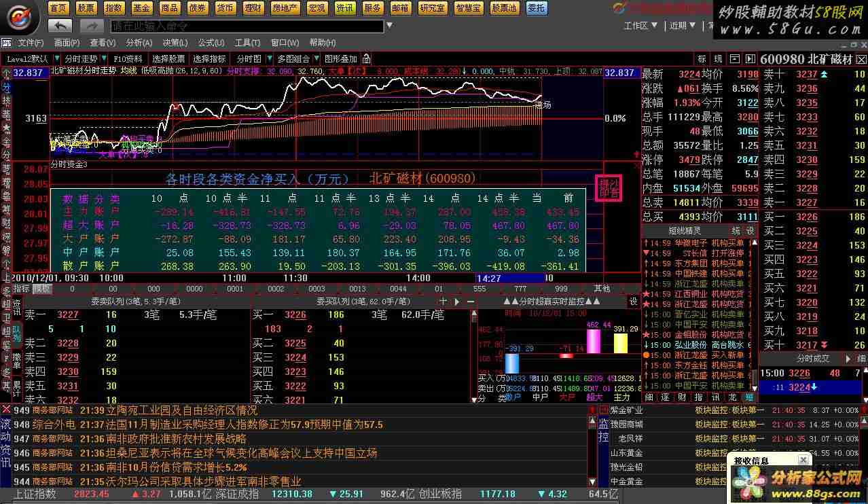Click the 房地产 button

[x=285, y=8]
